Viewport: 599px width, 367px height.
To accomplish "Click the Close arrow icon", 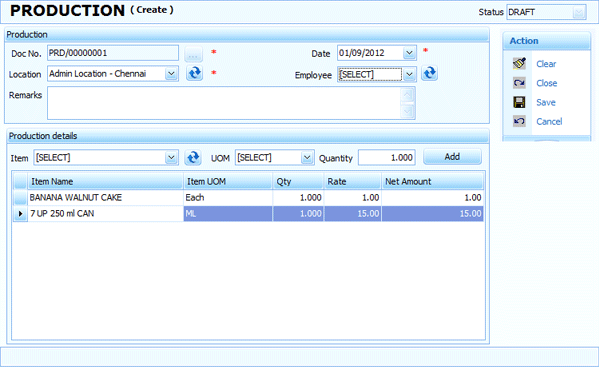I will tap(519, 83).
